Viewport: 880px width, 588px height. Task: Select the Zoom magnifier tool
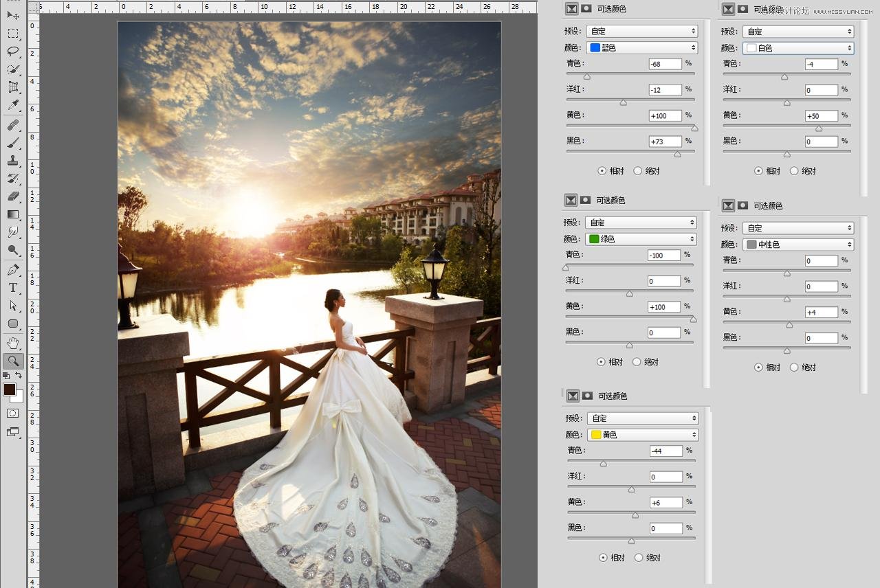(x=13, y=361)
